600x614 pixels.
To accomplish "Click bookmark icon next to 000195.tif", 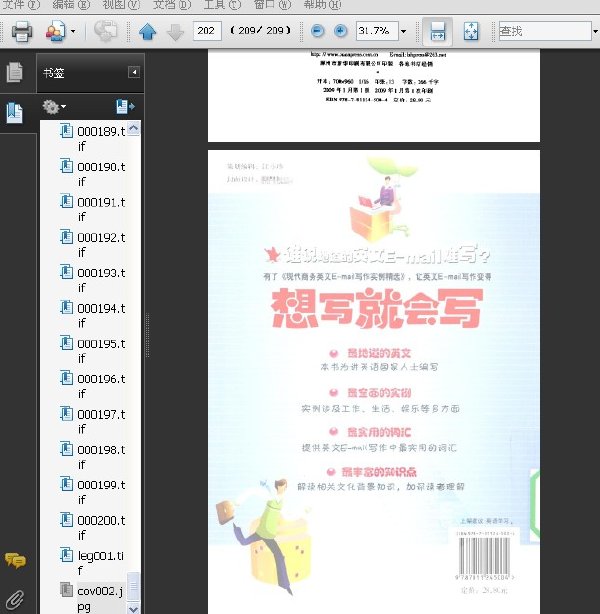I will (x=66, y=343).
